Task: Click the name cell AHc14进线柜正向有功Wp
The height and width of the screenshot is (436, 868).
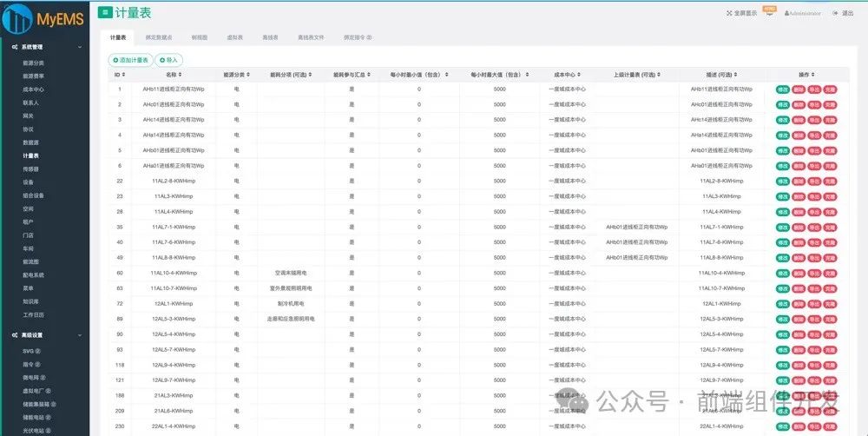Action: tap(174, 120)
